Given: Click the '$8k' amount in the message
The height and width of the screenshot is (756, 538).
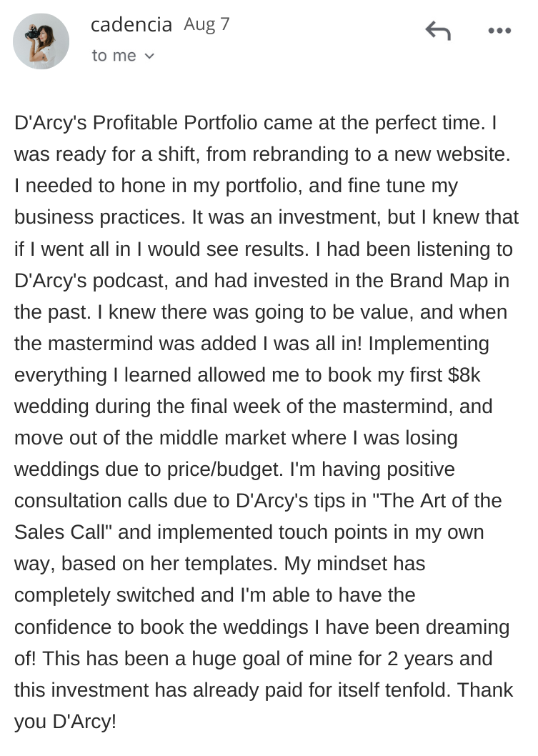Looking at the screenshot, I should 464,374.
